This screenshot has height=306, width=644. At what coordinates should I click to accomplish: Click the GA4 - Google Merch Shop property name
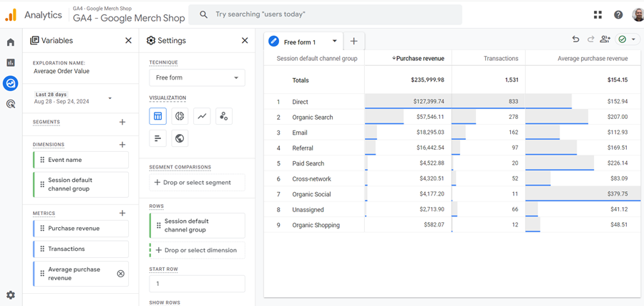(129, 18)
